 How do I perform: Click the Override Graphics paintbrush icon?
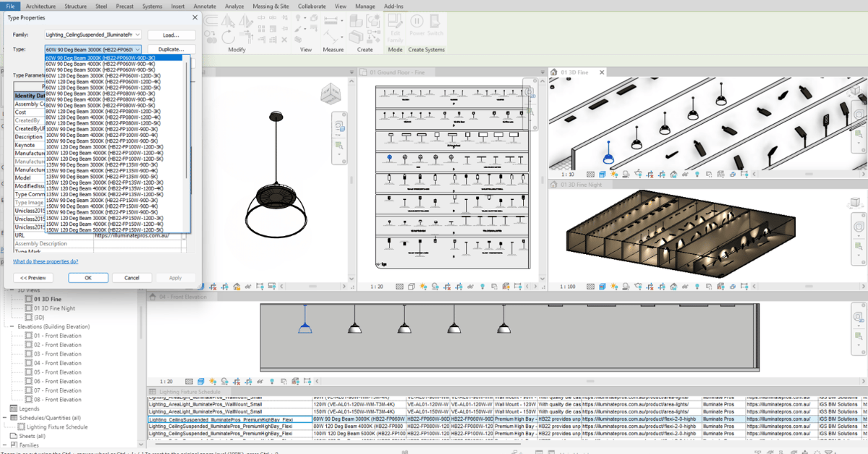pos(298,29)
